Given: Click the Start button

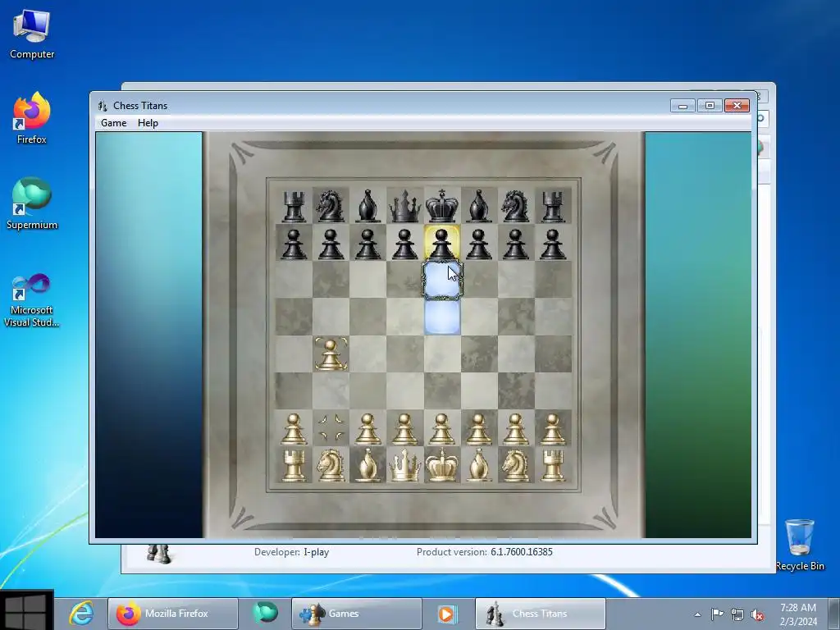Looking at the screenshot, I should click(x=27, y=610).
